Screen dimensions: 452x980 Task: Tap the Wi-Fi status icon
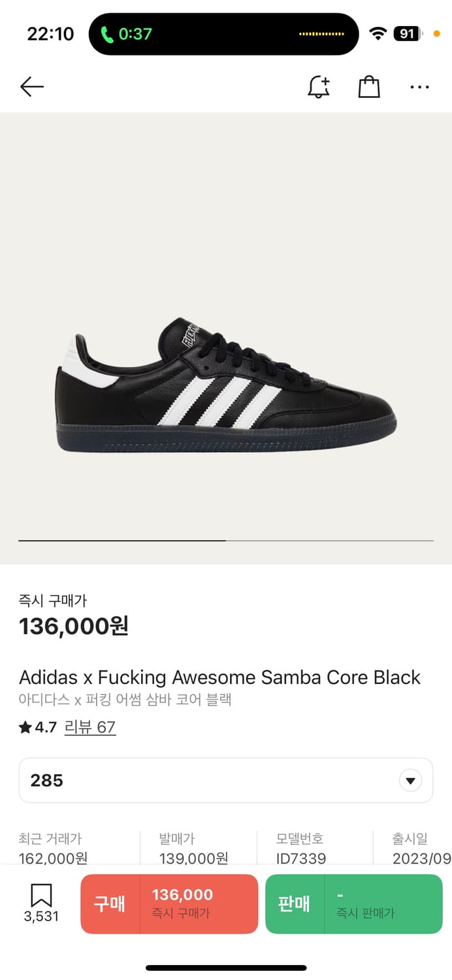click(378, 34)
